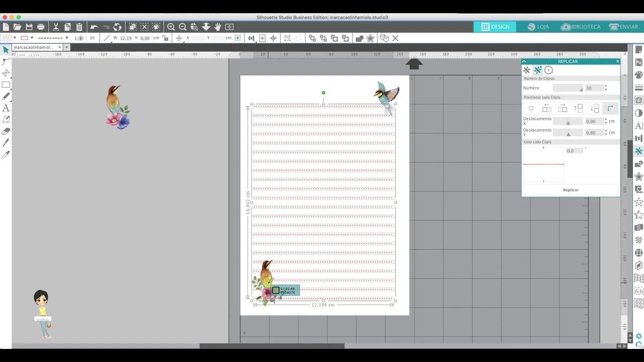Select basic replicate tab icon
This screenshot has width=644, height=362.
click(x=527, y=70)
